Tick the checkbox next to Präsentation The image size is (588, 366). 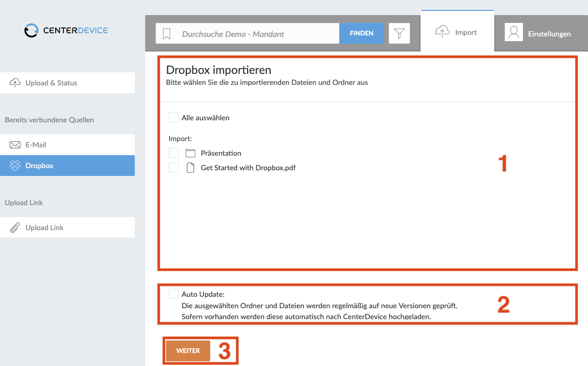[x=173, y=153]
